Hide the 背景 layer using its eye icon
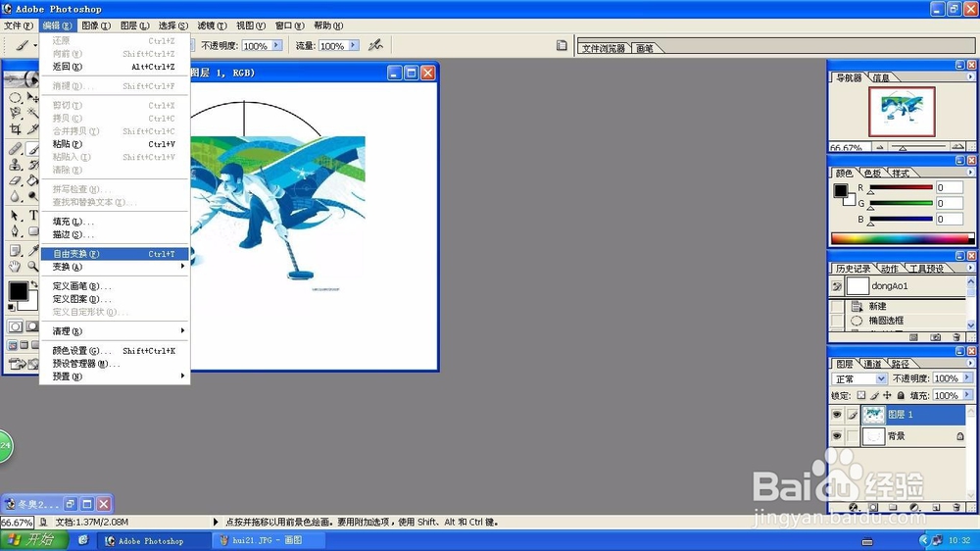980x551 pixels. coord(837,436)
